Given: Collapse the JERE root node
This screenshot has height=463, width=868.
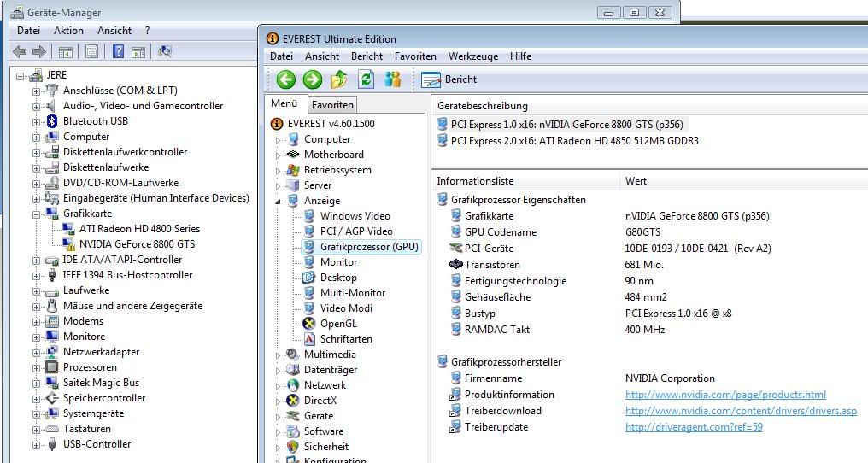Looking at the screenshot, I should (x=21, y=76).
